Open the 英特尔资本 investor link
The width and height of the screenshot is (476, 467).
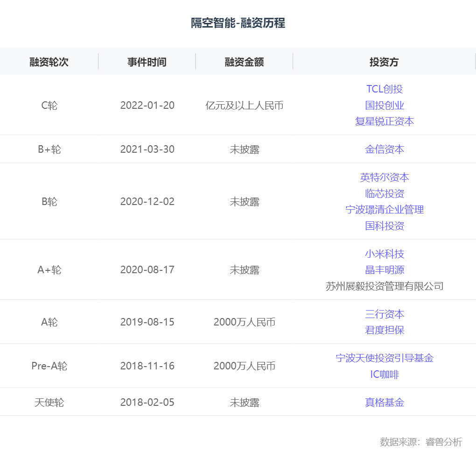coord(385,177)
